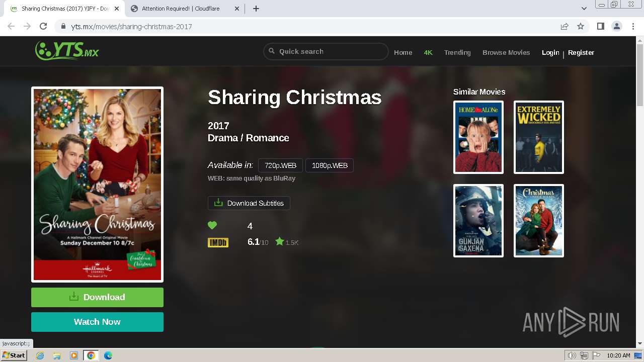Open File Explorer from taskbar
The width and height of the screenshot is (644, 362).
pyautogui.click(x=57, y=355)
